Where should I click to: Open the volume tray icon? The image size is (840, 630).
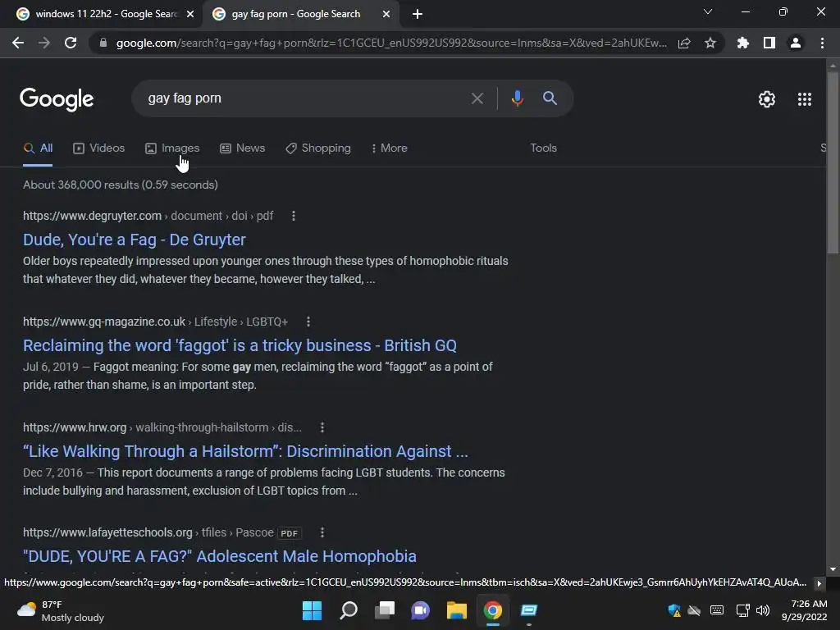coord(763,610)
